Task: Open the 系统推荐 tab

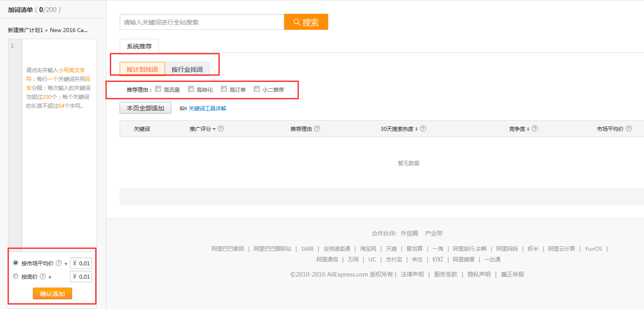Action: [139, 46]
